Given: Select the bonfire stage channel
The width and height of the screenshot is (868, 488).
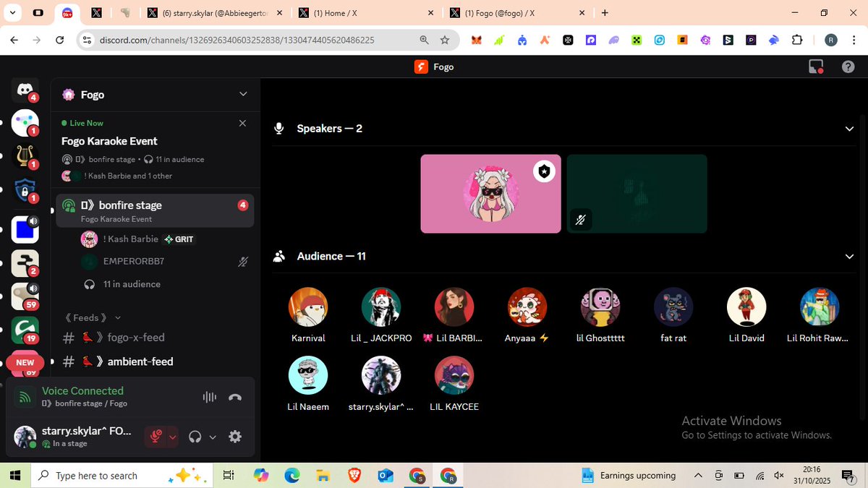Looking at the screenshot, I should coord(155,210).
